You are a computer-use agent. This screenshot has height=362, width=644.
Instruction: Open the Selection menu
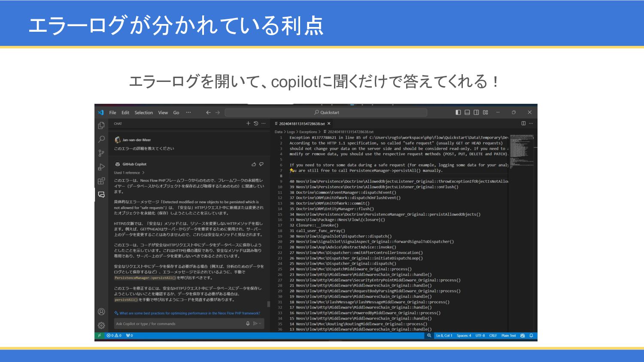144,112
